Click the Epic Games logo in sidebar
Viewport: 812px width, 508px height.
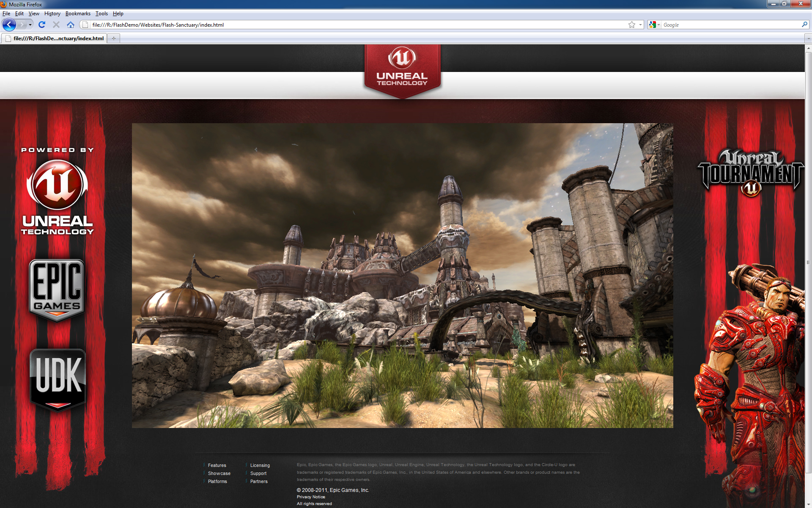tap(57, 290)
